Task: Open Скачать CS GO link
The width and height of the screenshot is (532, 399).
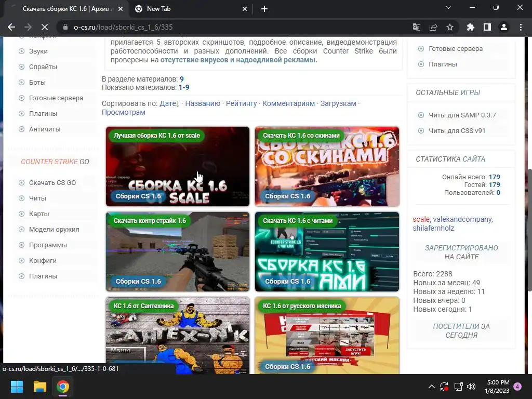Action: click(52, 183)
